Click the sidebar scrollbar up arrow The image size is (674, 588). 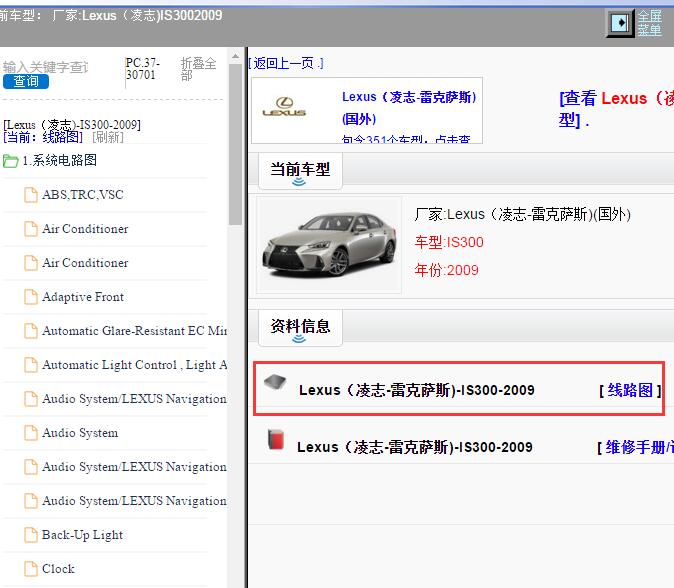pyautogui.click(x=235, y=56)
